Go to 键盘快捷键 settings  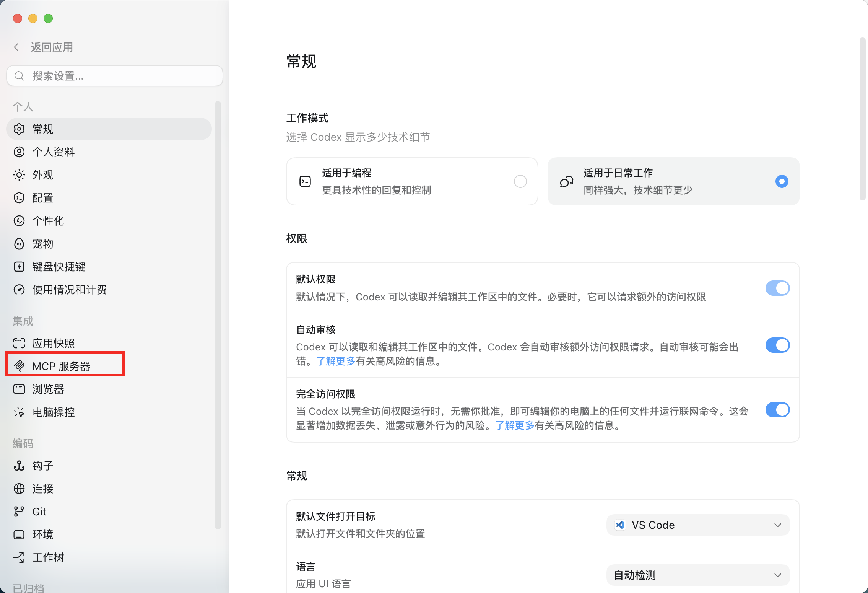109,267
